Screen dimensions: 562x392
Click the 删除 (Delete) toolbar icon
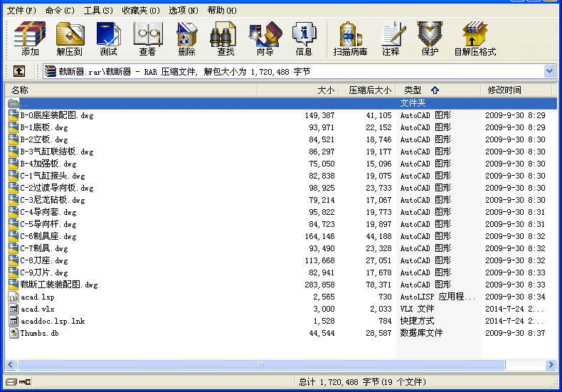(x=187, y=38)
